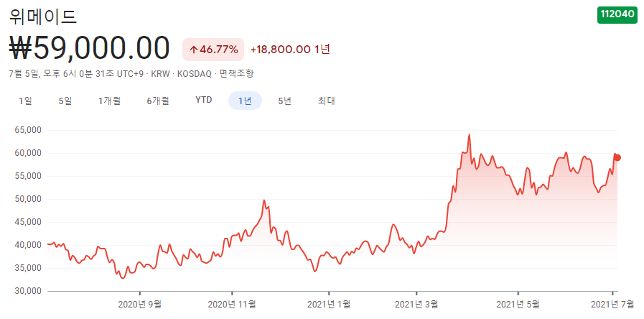Click the +18,800.00 1년 change text
Image resolution: width=644 pixels, height=319 pixels.
click(x=290, y=50)
